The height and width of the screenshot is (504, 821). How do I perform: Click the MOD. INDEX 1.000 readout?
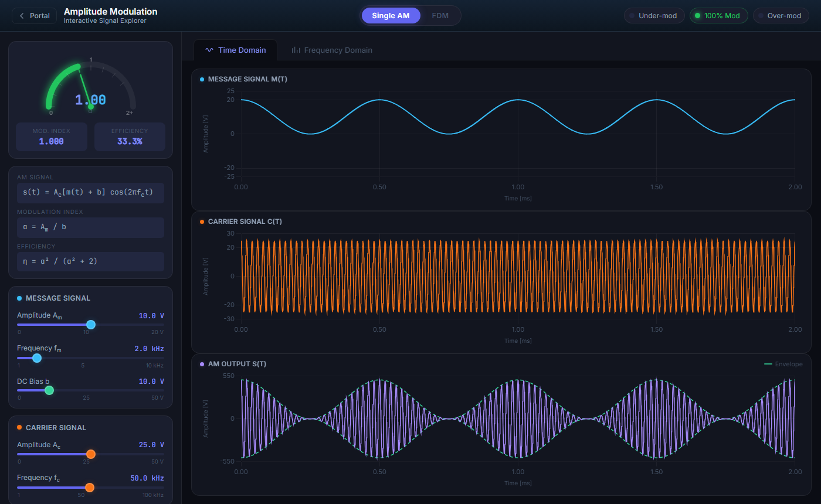click(52, 137)
